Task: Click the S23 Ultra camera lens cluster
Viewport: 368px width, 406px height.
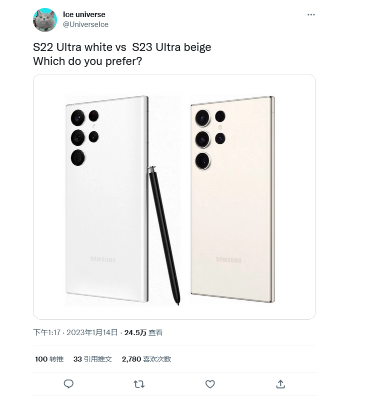Action: coord(210,139)
